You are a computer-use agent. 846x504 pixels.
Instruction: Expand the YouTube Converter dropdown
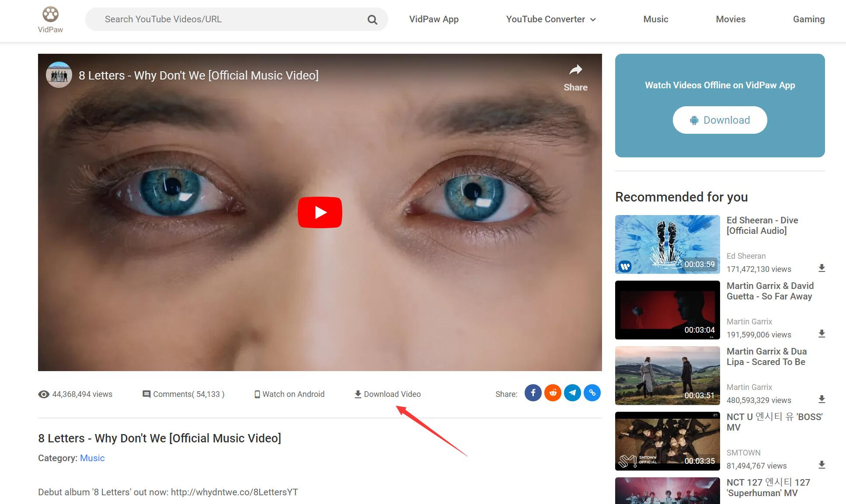pyautogui.click(x=551, y=19)
